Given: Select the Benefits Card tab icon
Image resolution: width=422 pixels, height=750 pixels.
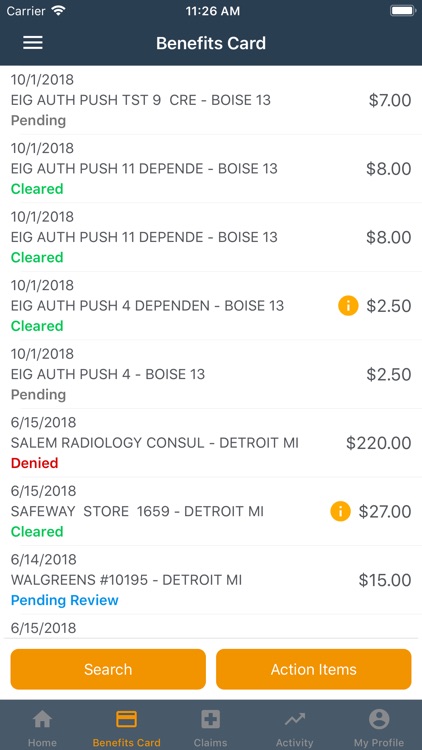Looking at the screenshot, I should point(126,719).
